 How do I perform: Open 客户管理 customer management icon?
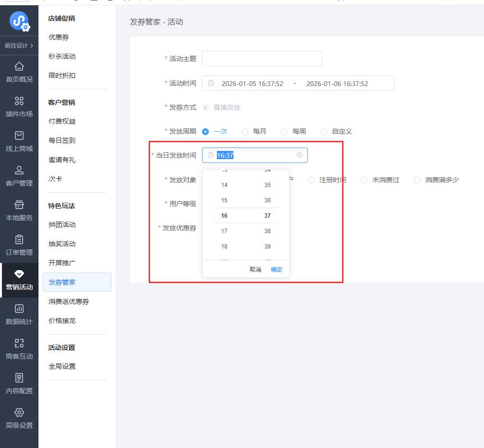coord(19,170)
